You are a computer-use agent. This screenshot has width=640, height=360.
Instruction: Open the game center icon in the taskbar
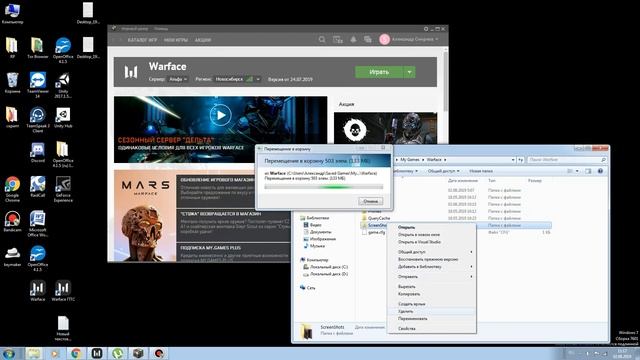coord(97,353)
